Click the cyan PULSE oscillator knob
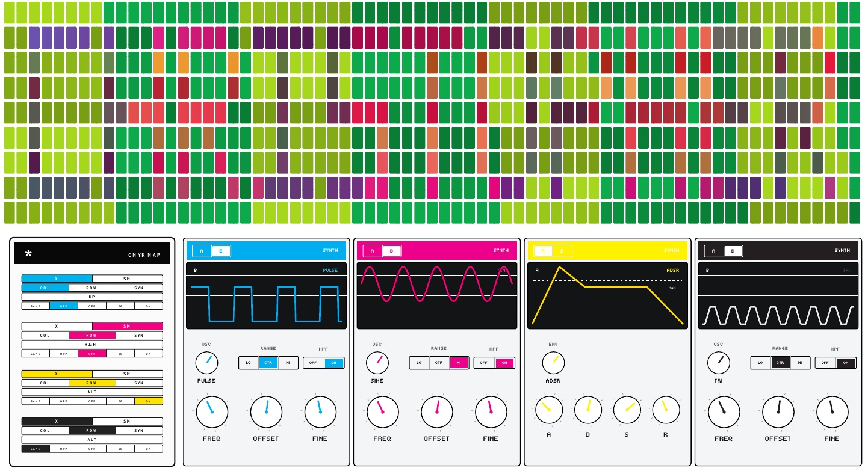868x468 pixels. tap(206, 363)
